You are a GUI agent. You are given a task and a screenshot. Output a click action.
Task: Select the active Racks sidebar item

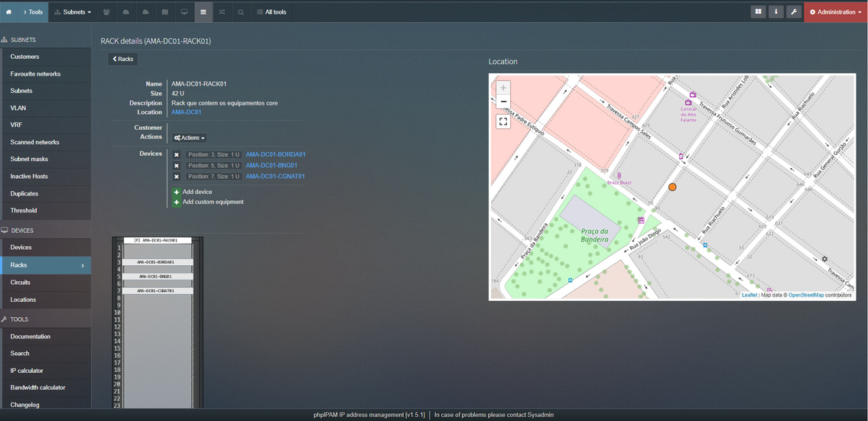(x=46, y=266)
